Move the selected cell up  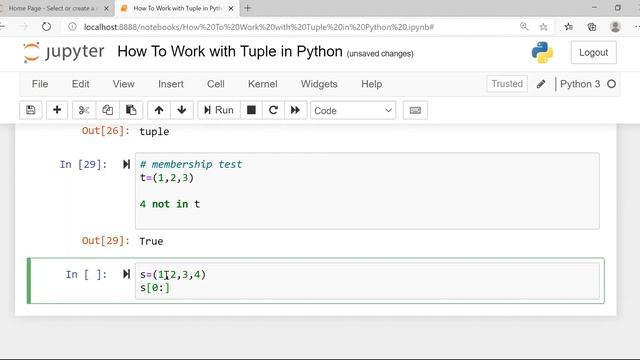(159, 110)
